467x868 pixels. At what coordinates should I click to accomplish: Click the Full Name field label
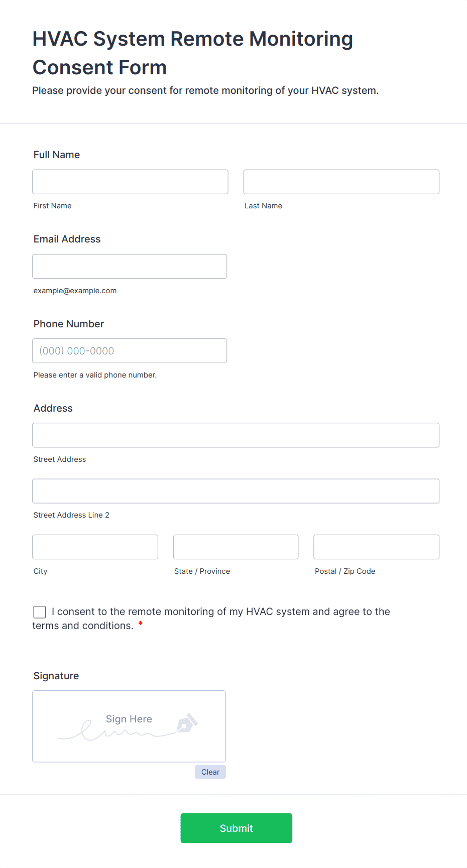[x=57, y=155]
